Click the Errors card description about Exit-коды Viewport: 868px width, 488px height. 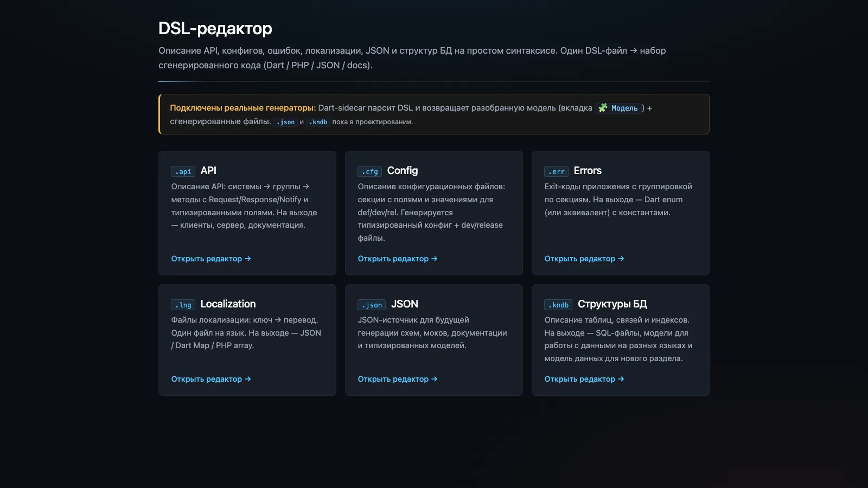point(618,200)
